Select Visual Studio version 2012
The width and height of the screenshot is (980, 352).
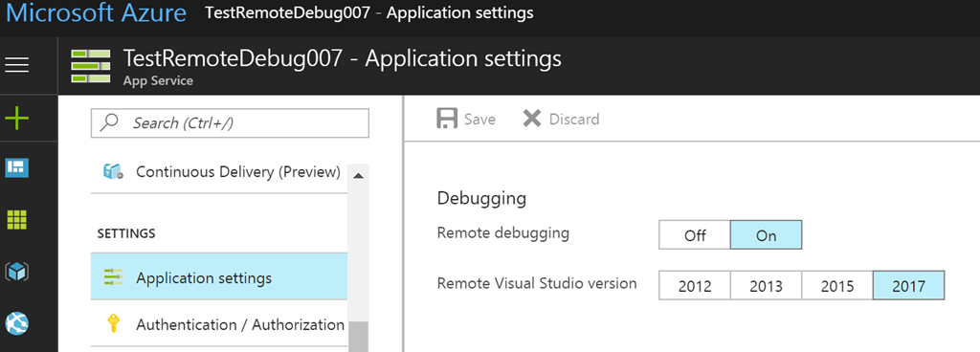[695, 286]
